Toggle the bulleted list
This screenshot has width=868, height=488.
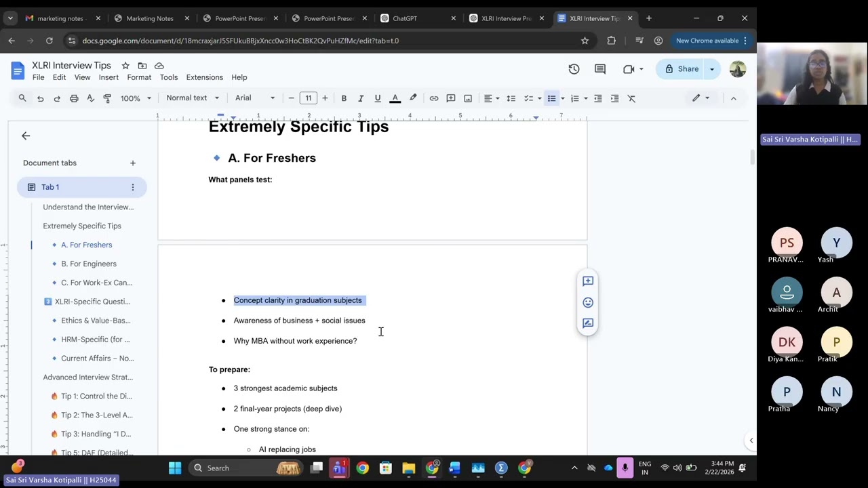(x=552, y=98)
